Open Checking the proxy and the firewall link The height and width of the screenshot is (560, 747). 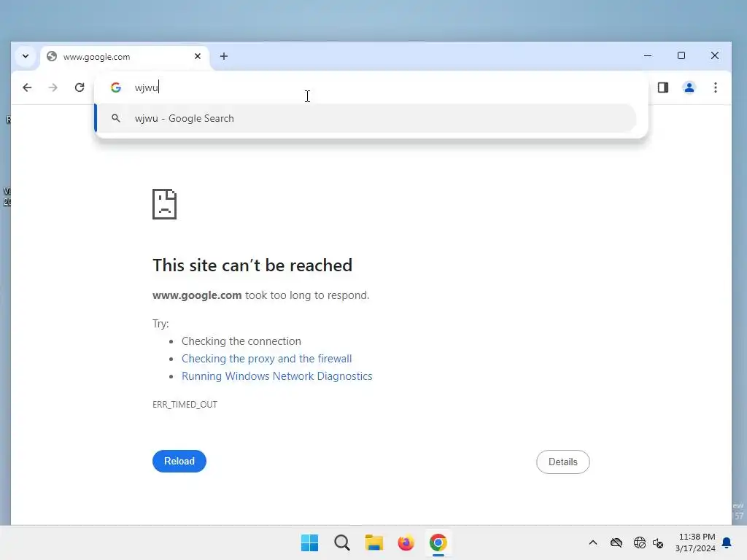[267, 359]
